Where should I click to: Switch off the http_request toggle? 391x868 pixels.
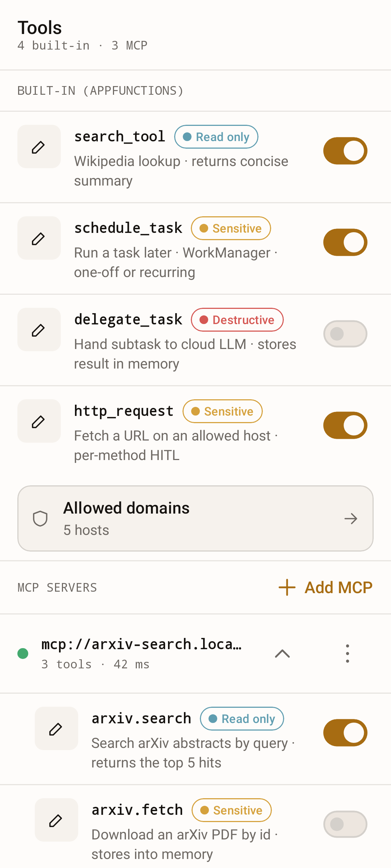pos(345,425)
